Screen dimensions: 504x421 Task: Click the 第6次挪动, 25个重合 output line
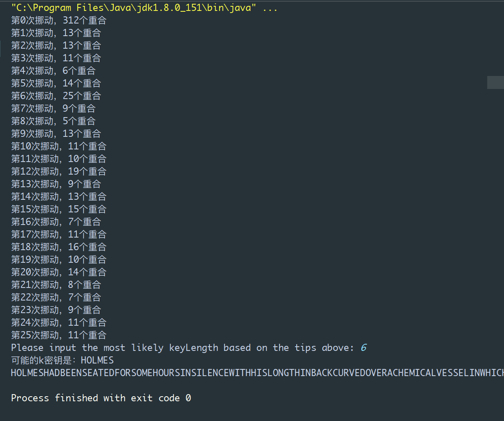[x=56, y=96]
